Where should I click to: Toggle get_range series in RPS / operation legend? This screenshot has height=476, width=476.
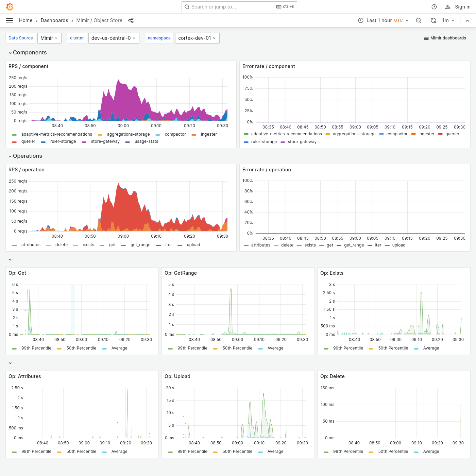[x=140, y=245]
